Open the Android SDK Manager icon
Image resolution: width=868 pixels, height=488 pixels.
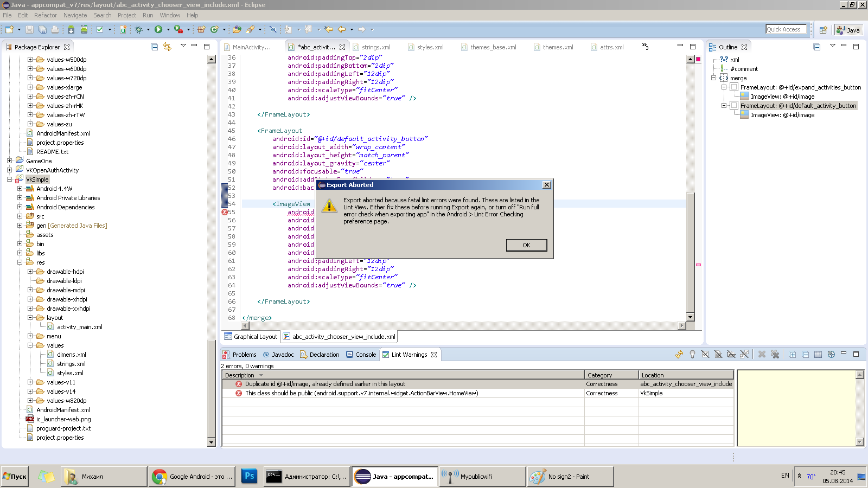[x=71, y=29]
